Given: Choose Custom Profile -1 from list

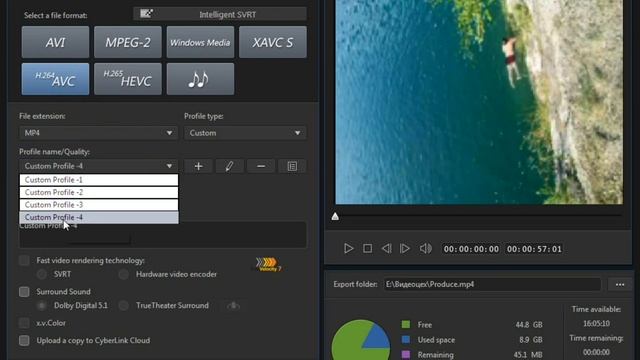Looking at the screenshot, I should [x=99, y=180].
